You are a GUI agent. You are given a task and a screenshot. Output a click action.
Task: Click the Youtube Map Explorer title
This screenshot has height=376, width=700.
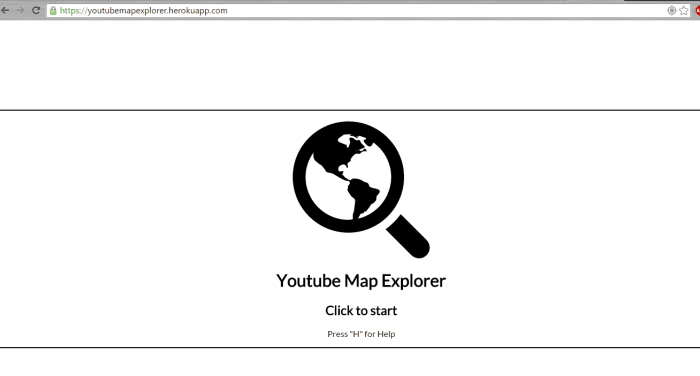(361, 281)
